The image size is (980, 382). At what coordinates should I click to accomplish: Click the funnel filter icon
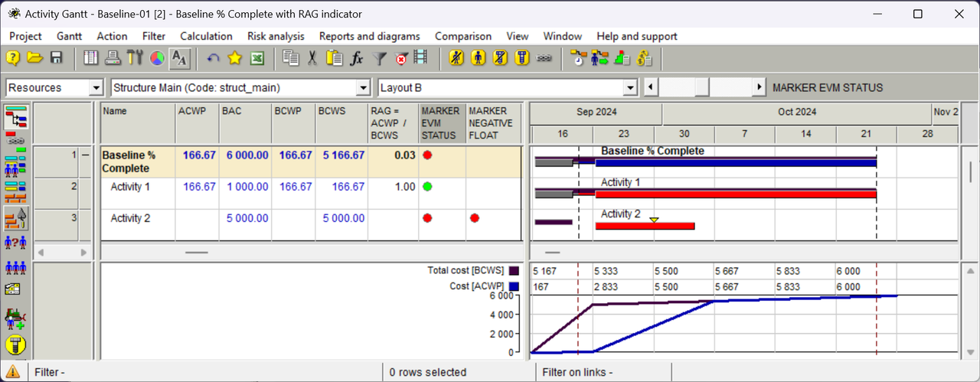[378, 58]
